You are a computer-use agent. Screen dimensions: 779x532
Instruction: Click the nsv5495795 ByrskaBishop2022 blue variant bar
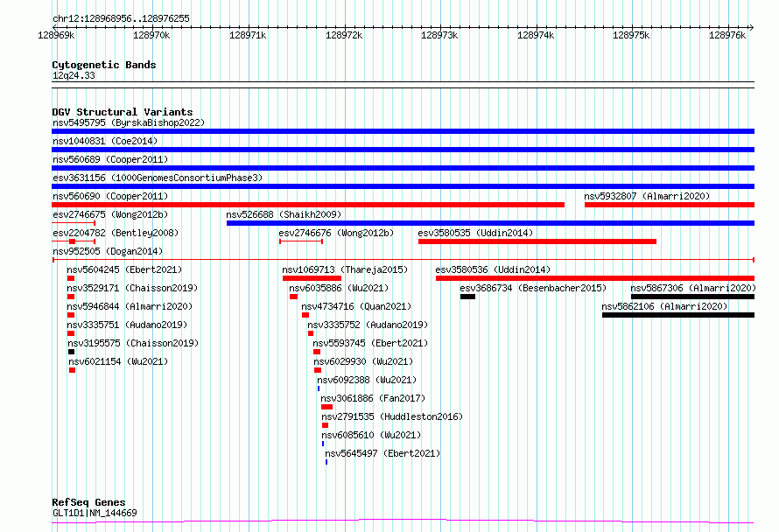click(403, 131)
